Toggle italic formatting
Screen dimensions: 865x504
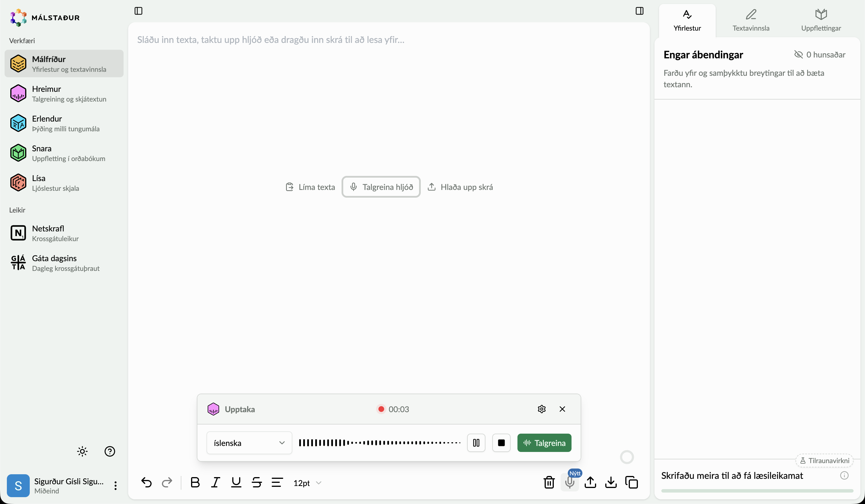tap(216, 482)
